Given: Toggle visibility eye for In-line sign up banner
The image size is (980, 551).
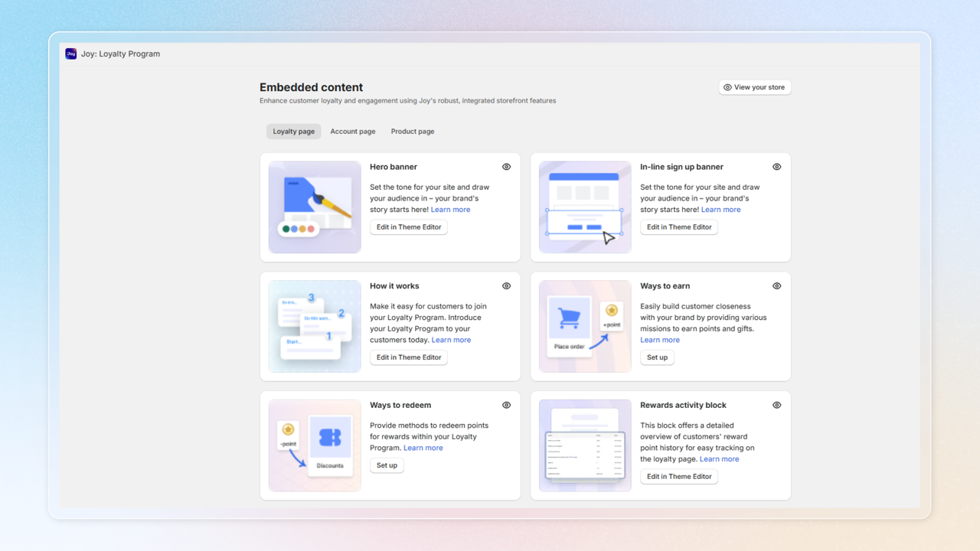Looking at the screenshot, I should click(x=776, y=167).
